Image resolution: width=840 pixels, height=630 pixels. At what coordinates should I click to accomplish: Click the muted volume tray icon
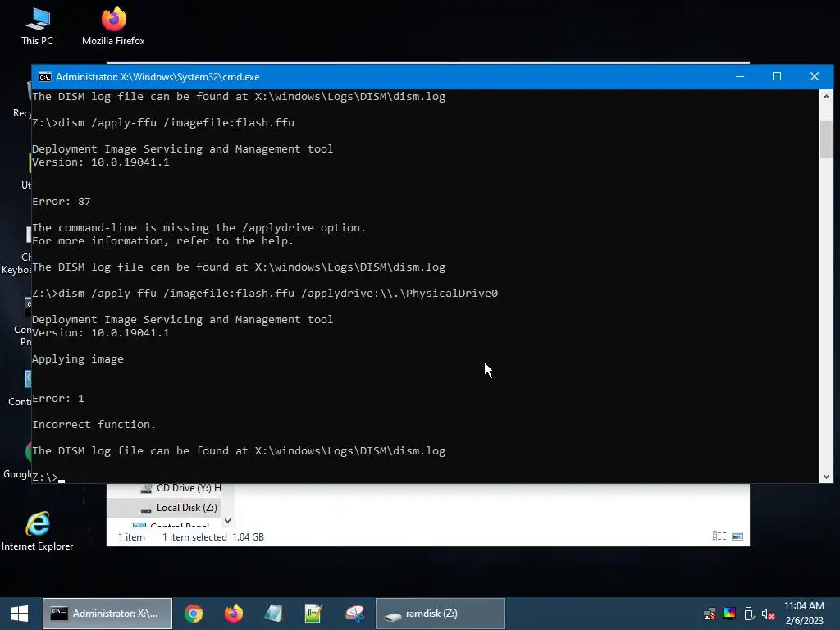pos(768,614)
